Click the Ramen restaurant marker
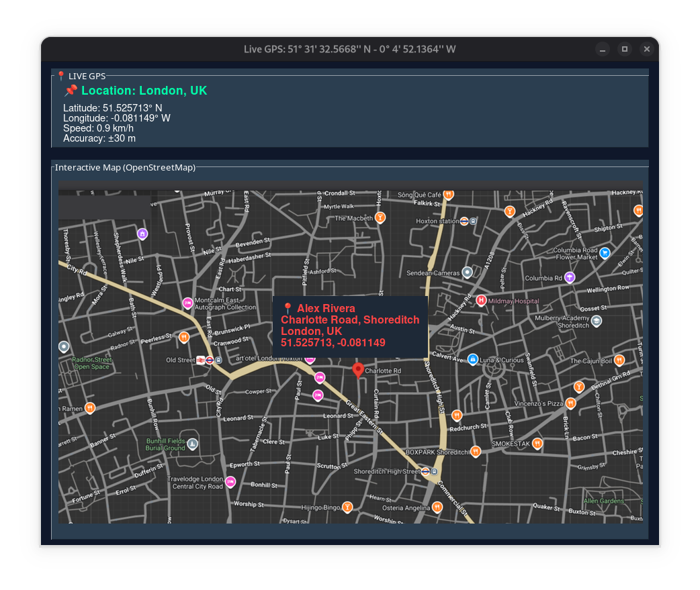700x590 pixels. [x=90, y=407]
